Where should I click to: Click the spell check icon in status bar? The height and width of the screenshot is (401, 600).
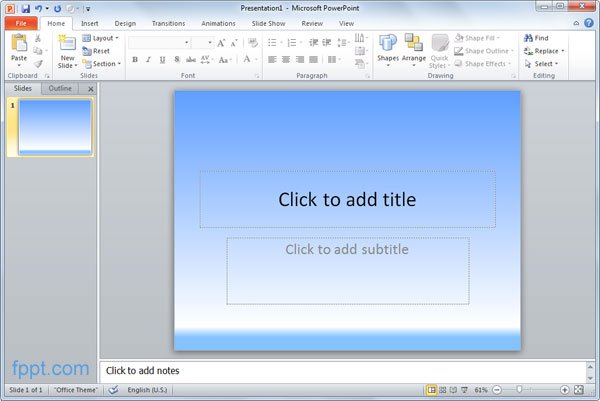[x=113, y=389]
